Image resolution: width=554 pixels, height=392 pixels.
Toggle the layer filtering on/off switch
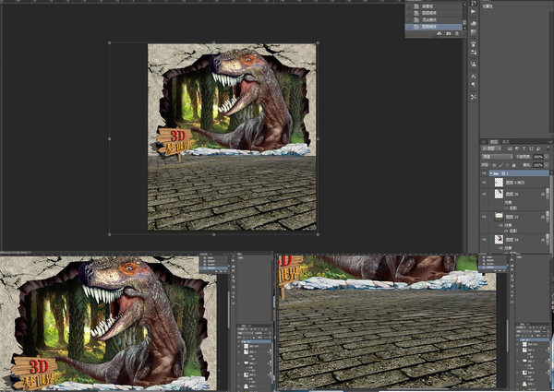[549, 148]
